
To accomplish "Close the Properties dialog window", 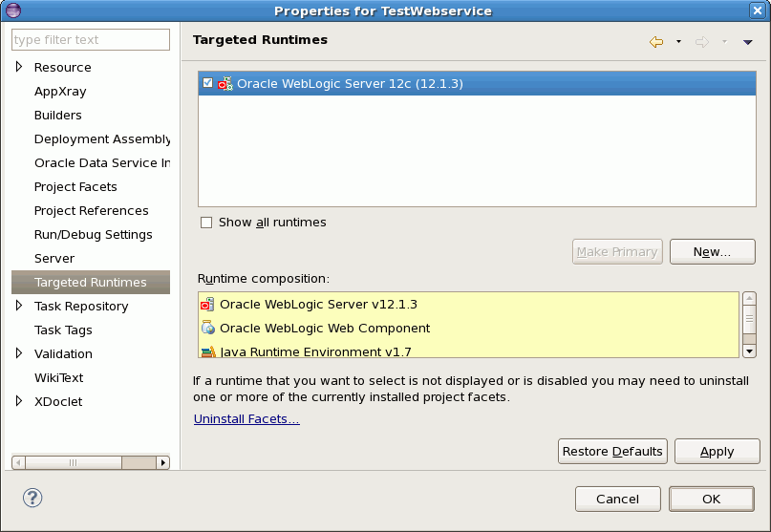I will 757,11.
